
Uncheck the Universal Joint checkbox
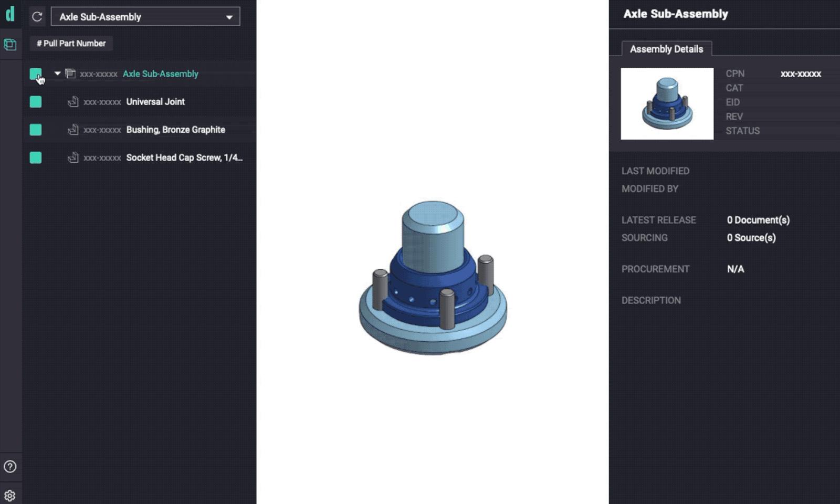[35, 102]
